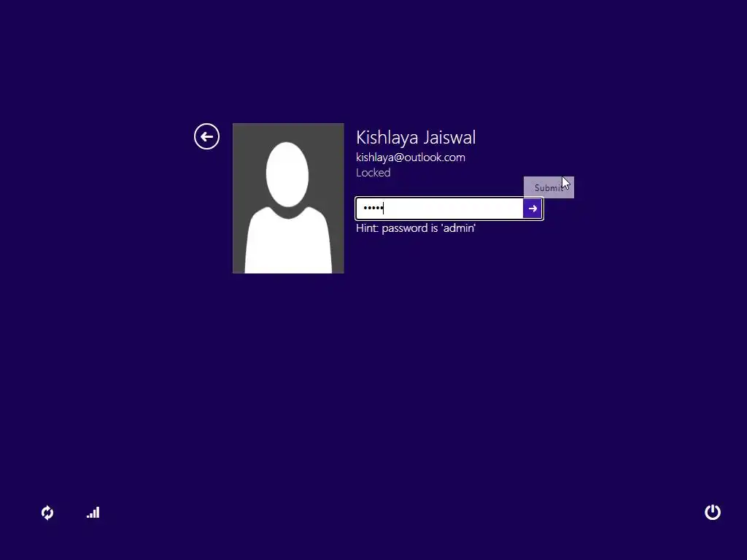Click the email kishlaya@outlook.com

click(411, 157)
